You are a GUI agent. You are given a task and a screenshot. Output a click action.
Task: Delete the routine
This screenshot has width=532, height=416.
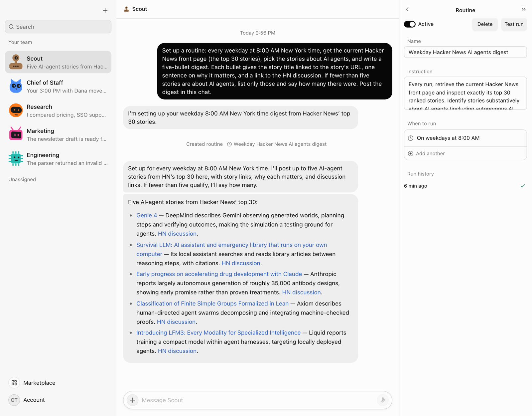pyautogui.click(x=485, y=24)
